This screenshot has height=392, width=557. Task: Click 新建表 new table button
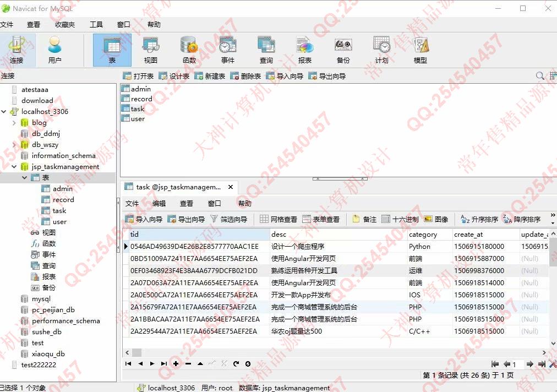point(210,76)
